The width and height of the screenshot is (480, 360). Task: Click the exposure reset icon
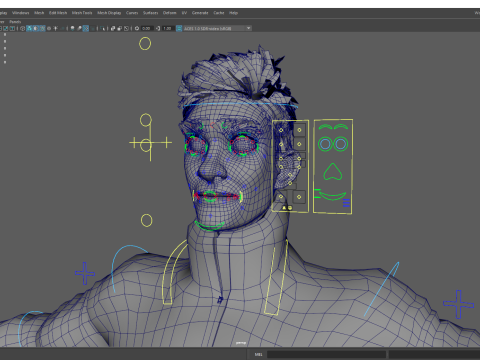137,28
